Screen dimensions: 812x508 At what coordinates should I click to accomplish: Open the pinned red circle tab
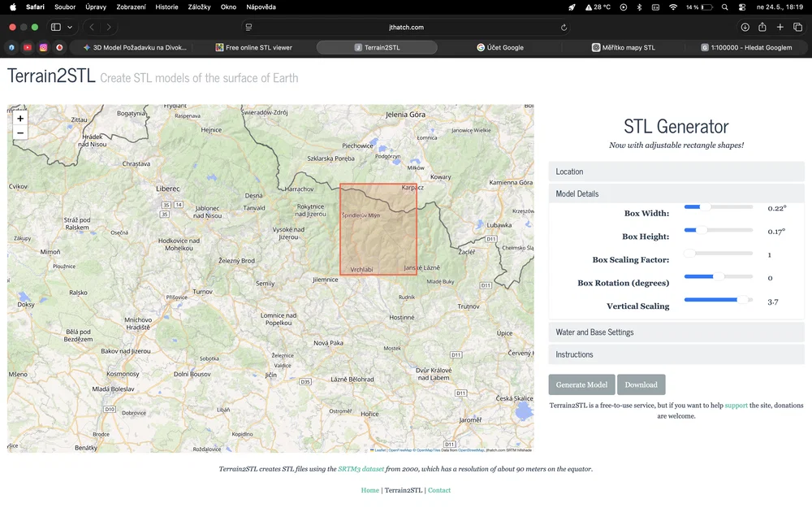59,47
